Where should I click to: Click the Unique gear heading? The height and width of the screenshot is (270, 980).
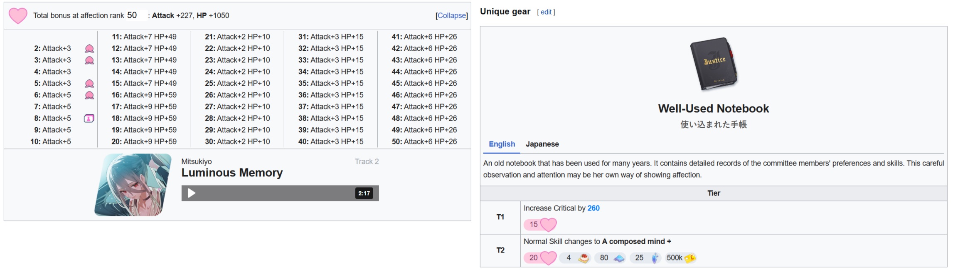pyautogui.click(x=505, y=12)
